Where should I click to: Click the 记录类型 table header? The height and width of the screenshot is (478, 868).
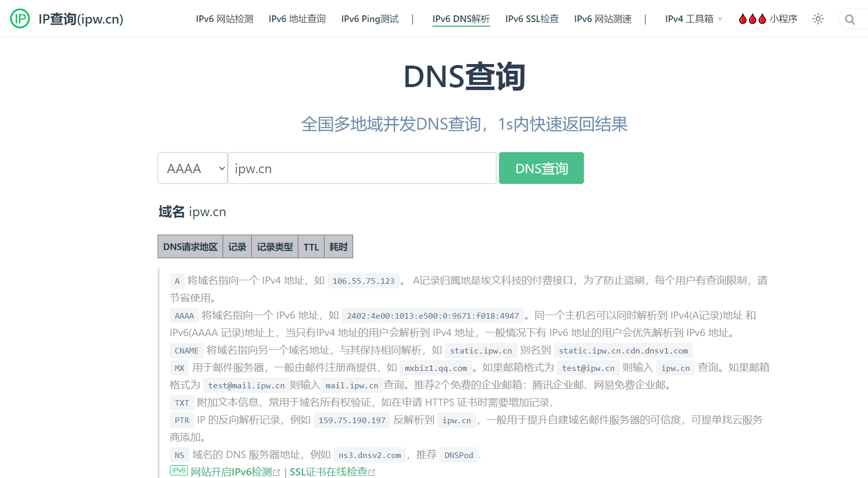274,246
